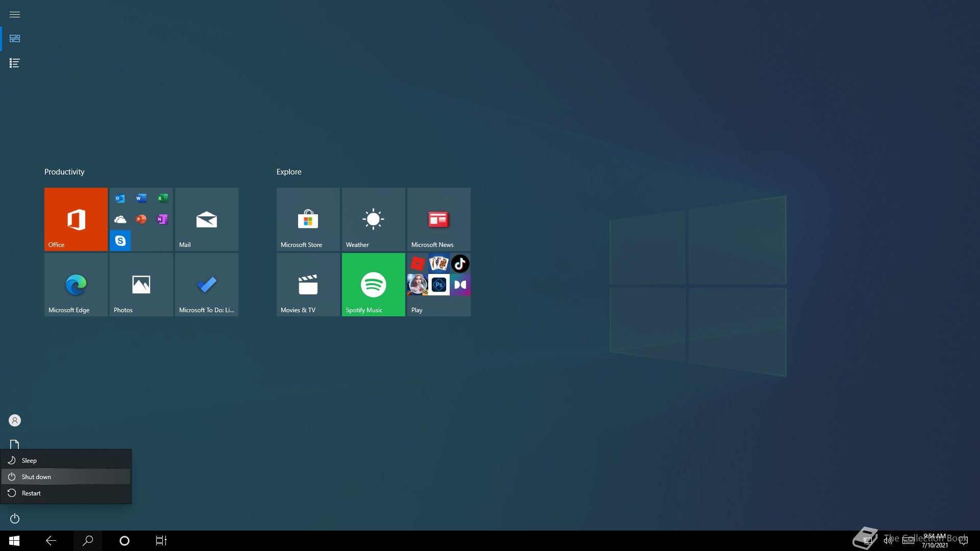
Task: Open the Office tile
Action: pyautogui.click(x=76, y=219)
